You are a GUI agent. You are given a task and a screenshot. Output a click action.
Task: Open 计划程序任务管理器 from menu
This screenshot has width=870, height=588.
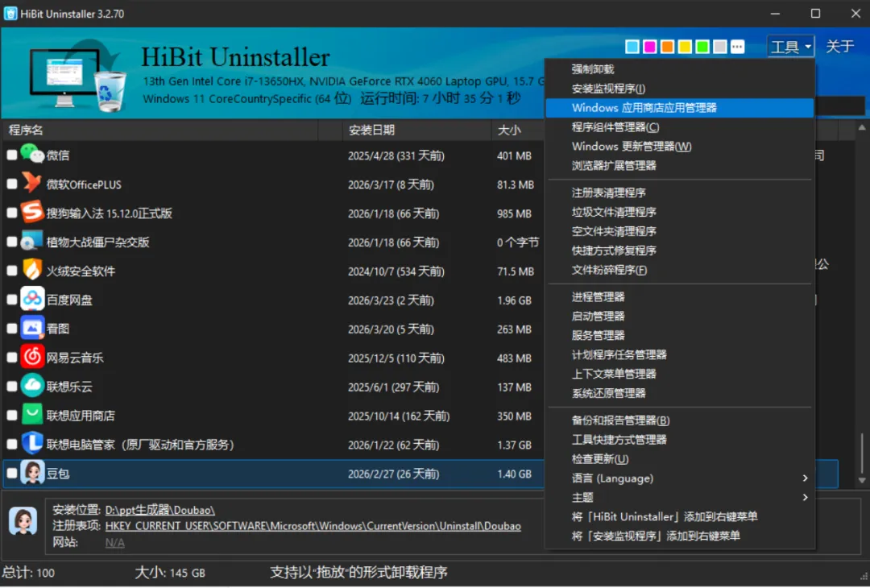(680, 354)
